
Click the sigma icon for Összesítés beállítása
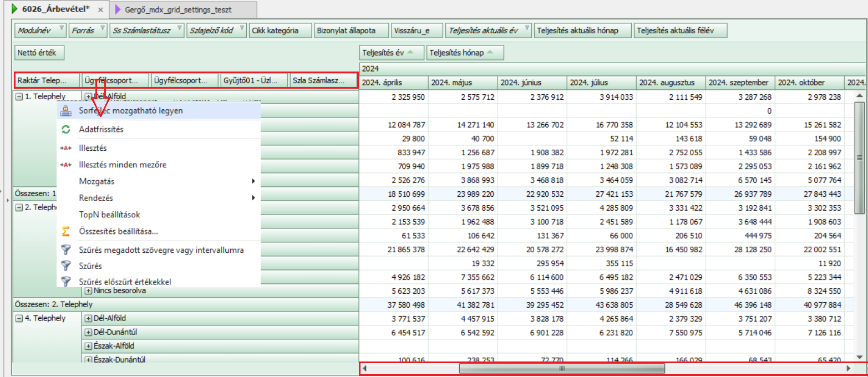66,231
